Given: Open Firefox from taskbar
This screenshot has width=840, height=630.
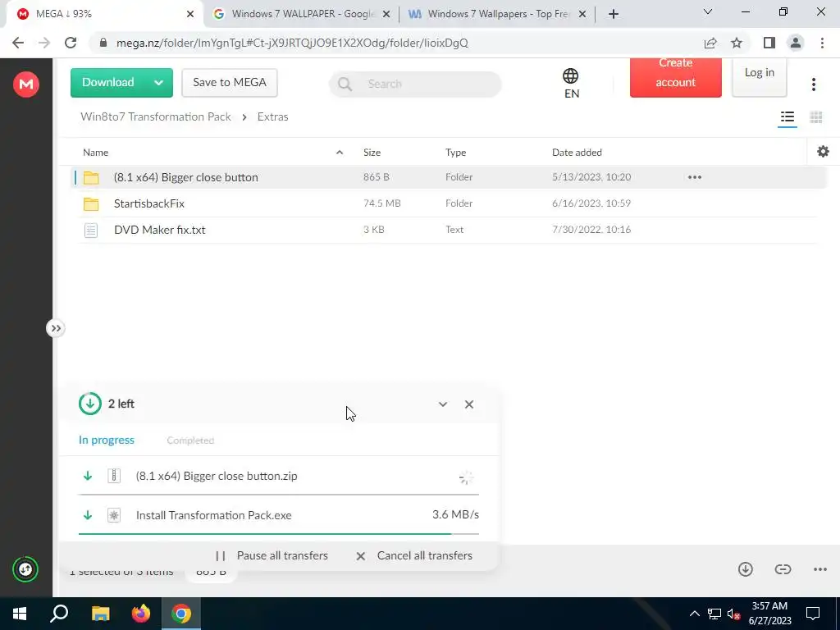Looking at the screenshot, I should 141,614.
